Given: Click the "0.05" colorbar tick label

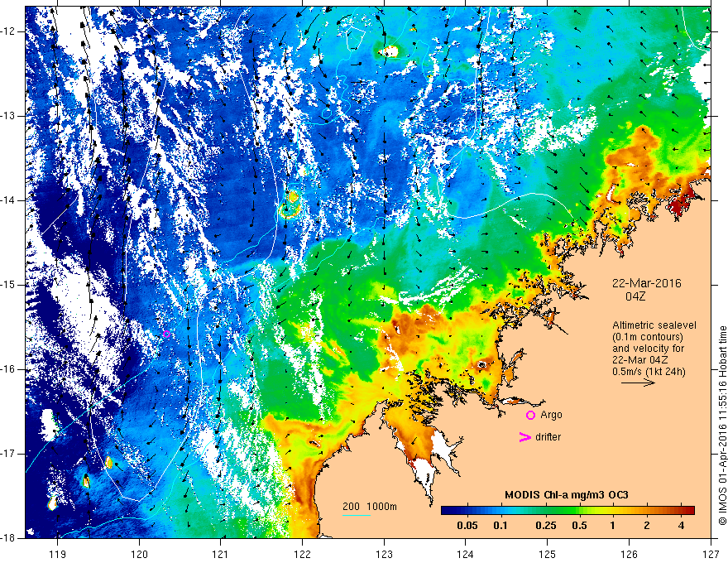Looking at the screenshot, I should pyautogui.click(x=467, y=526).
